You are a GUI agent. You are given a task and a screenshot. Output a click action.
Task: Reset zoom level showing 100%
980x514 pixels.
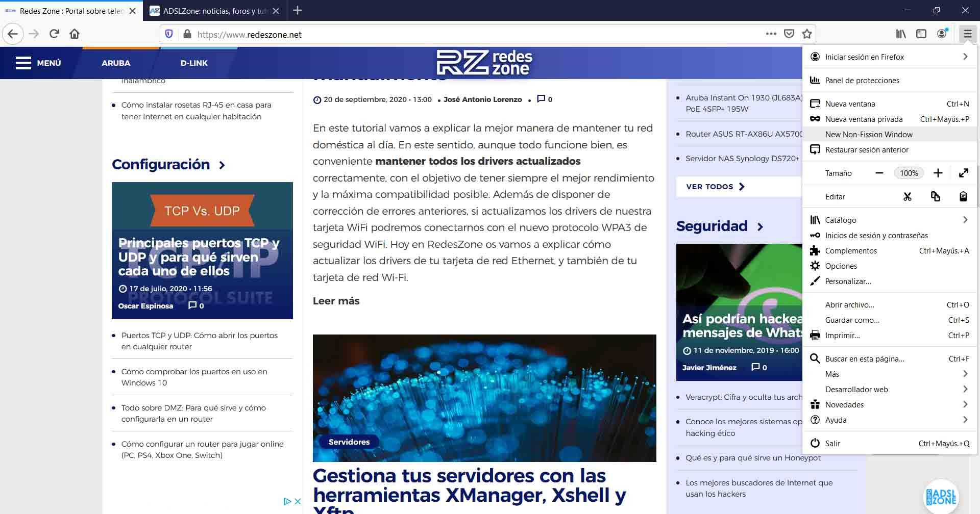[x=909, y=173]
